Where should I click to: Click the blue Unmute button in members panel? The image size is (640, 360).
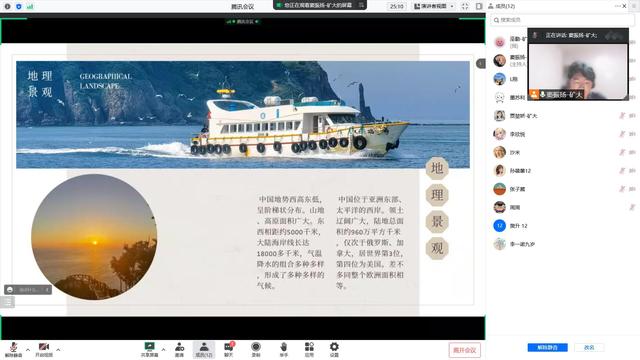547,347
